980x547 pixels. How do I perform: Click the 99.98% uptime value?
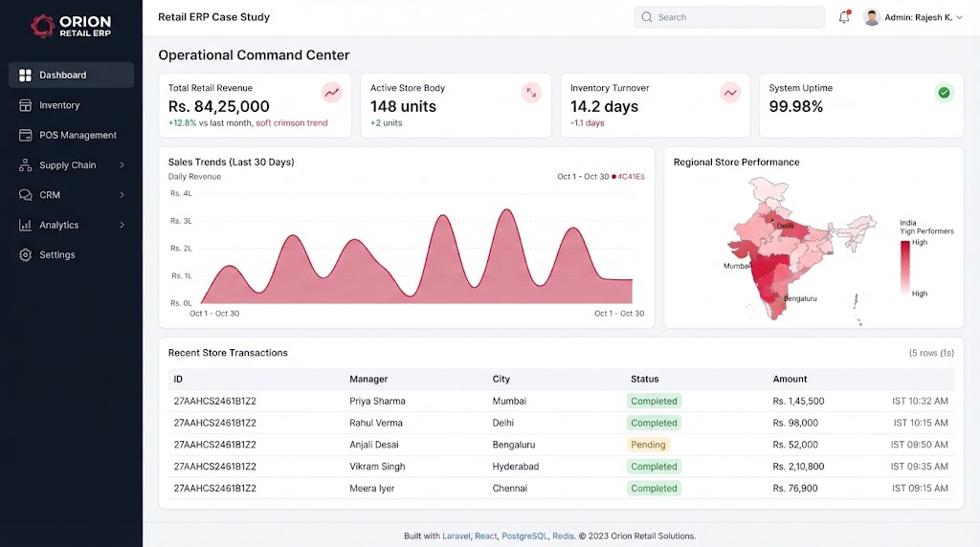point(795,106)
